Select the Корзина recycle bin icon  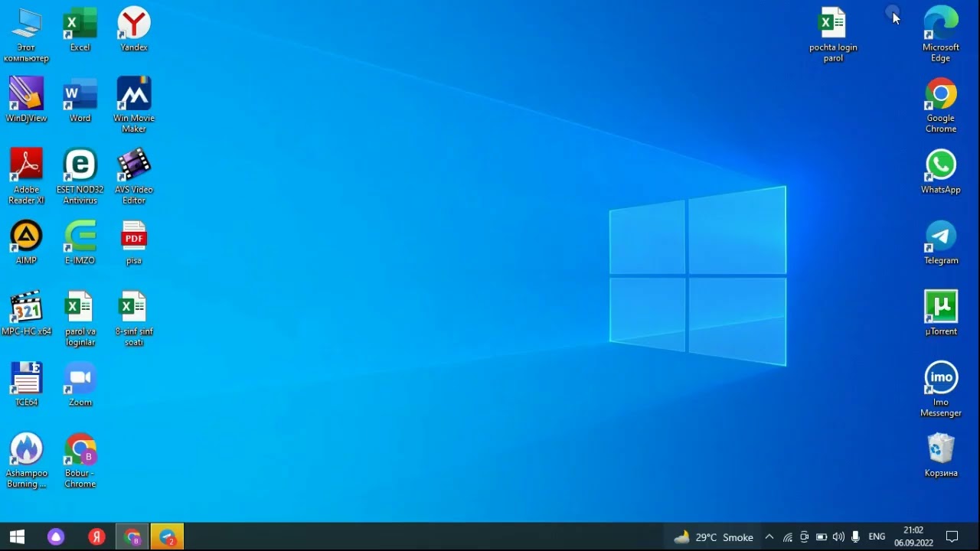point(941,455)
